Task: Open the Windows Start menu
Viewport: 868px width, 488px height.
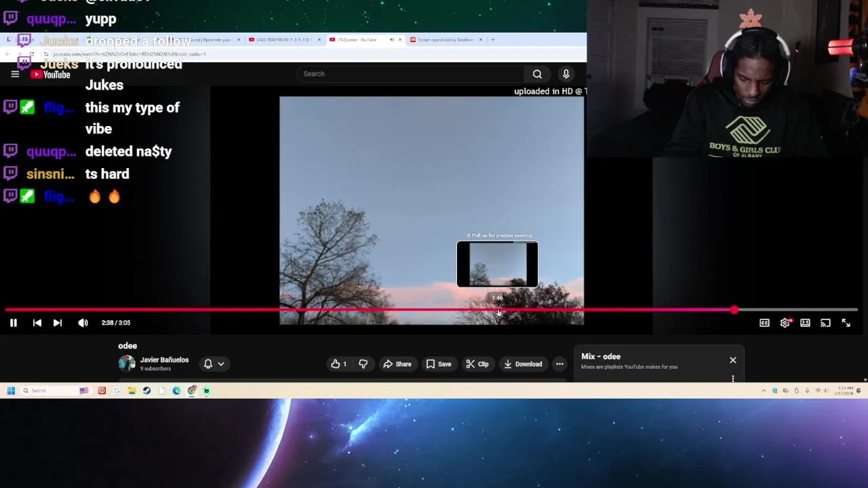Action: point(11,390)
